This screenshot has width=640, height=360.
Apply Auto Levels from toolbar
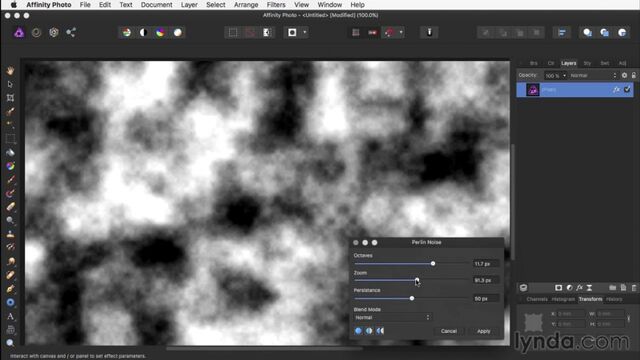click(x=127, y=33)
